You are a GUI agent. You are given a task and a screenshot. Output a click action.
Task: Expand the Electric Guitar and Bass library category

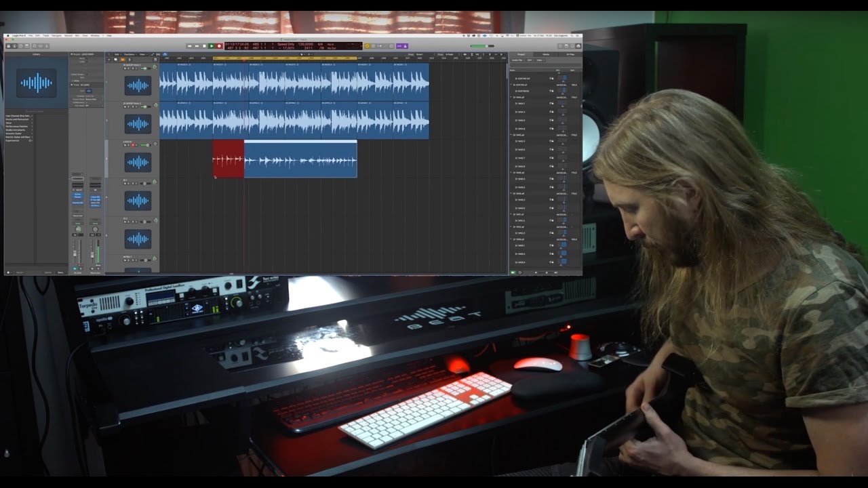coord(18,137)
